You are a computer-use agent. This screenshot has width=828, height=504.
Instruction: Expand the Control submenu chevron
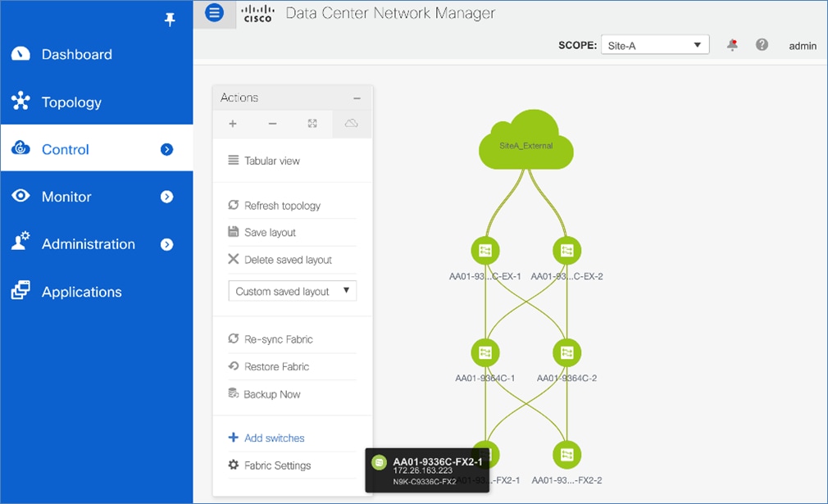click(167, 149)
